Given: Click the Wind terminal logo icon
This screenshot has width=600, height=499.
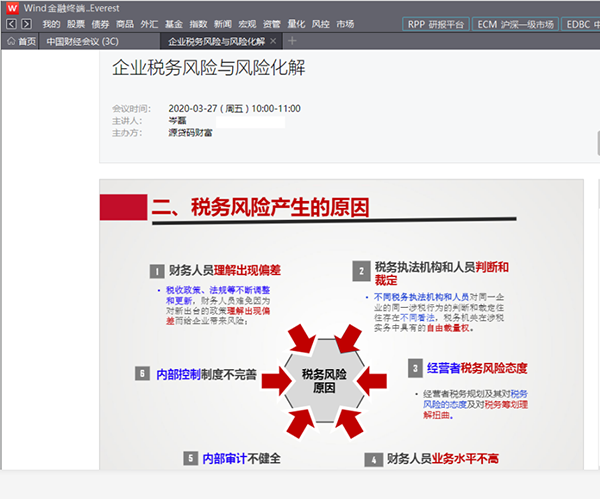Looking at the screenshot, I should (11, 7).
